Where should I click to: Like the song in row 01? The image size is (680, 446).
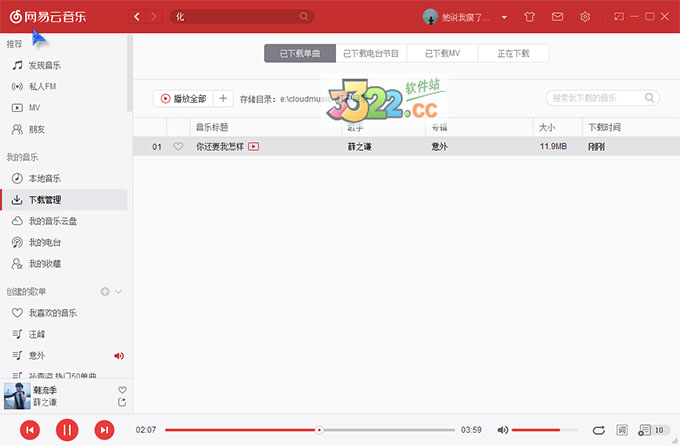(x=179, y=147)
